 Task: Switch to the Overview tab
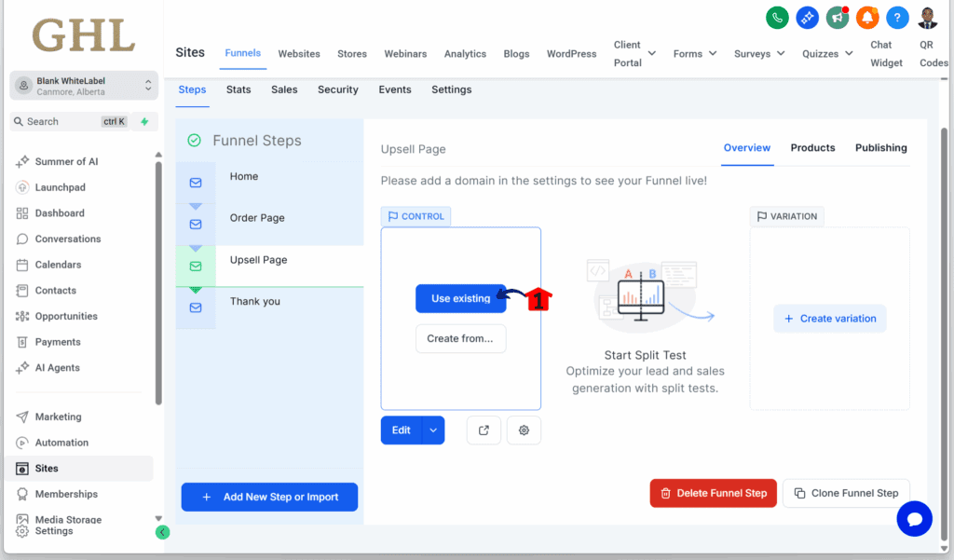click(x=747, y=148)
